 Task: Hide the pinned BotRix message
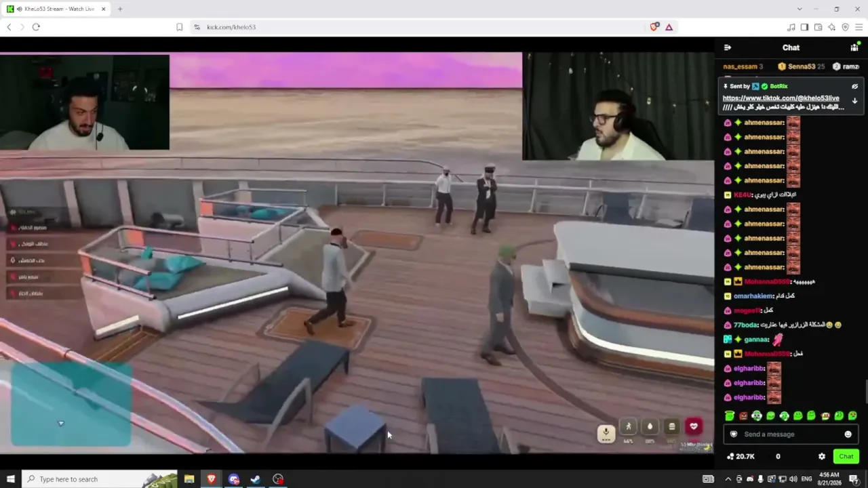(x=854, y=87)
